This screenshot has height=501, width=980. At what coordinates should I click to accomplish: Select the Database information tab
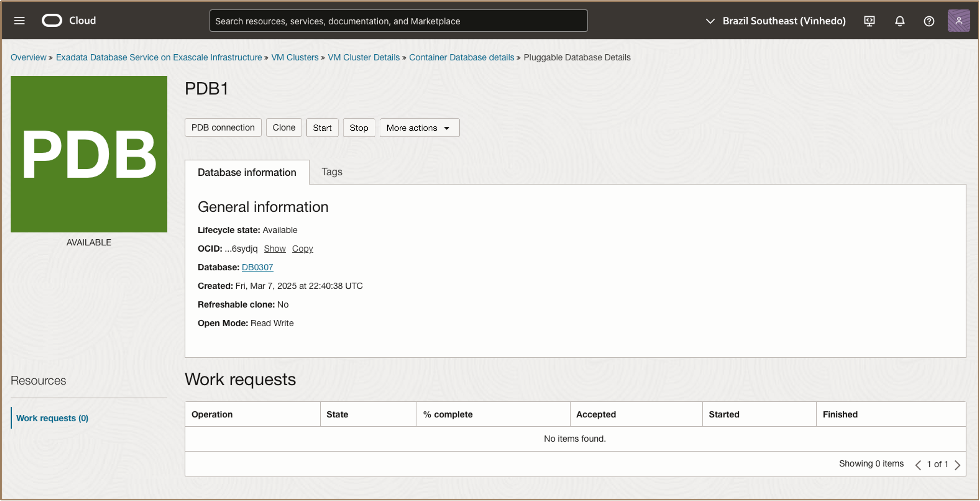tap(247, 172)
